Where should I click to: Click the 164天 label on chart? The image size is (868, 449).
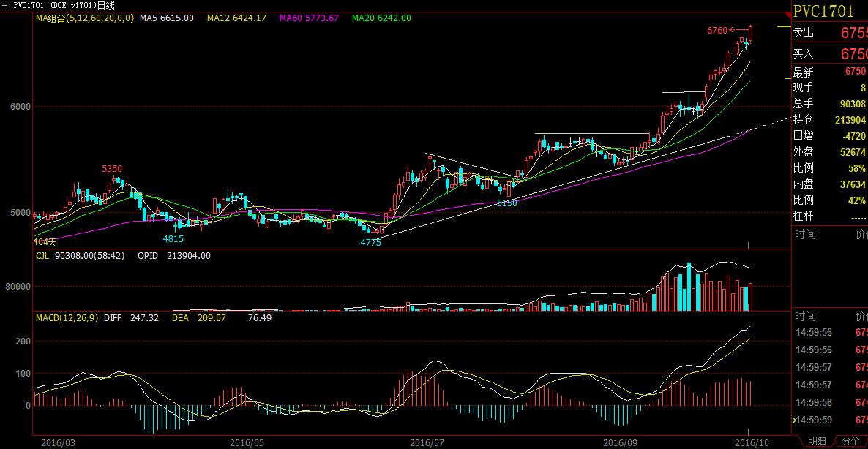(x=45, y=241)
